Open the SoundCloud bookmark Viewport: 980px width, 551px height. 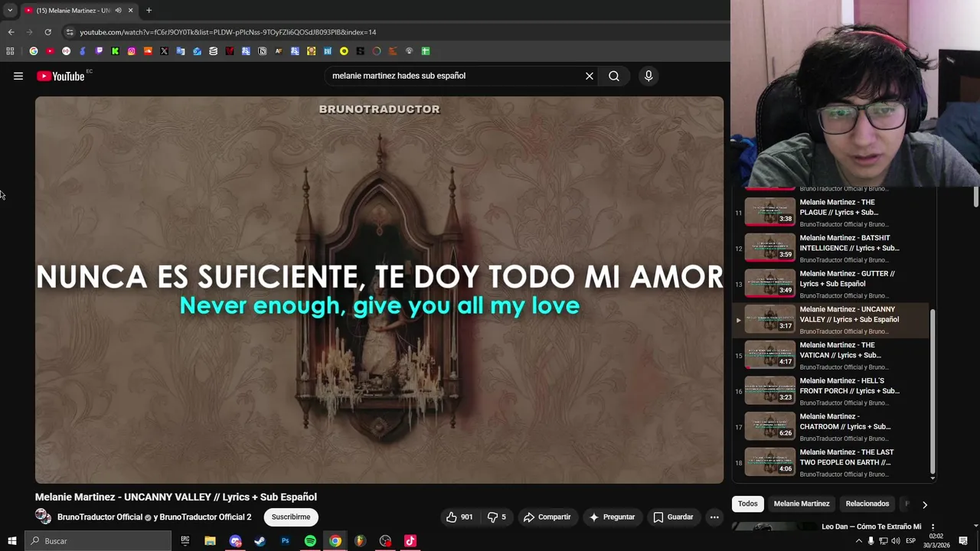148,51
